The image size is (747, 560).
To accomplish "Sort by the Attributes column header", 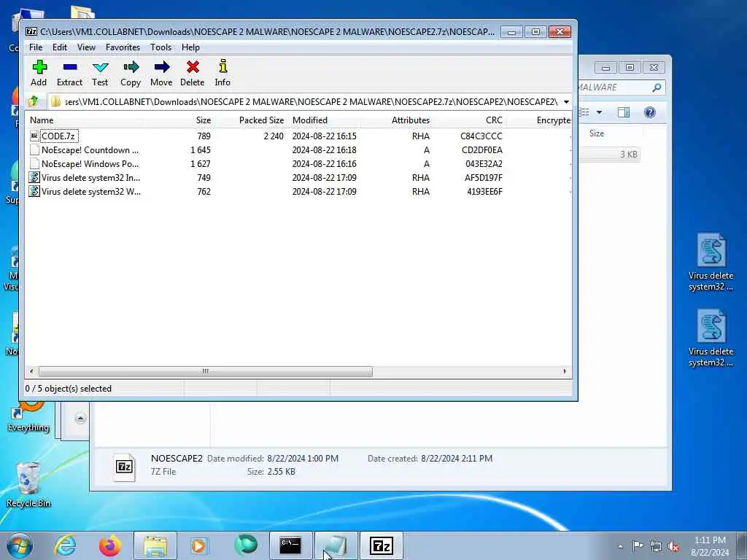I will tap(396, 120).
